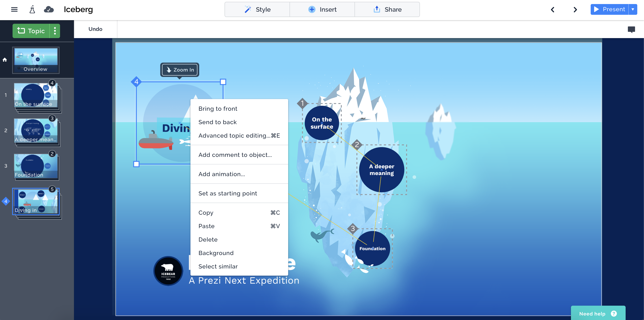Viewport: 644px width, 320px height.
Task: Open the Need help widget
Action: [x=598, y=314]
